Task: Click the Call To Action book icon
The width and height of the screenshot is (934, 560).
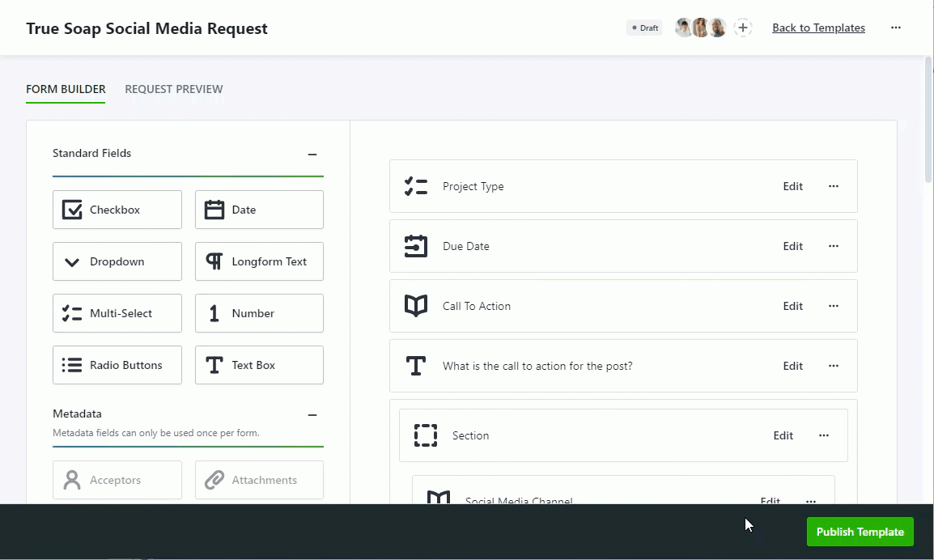Action: (416, 306)
